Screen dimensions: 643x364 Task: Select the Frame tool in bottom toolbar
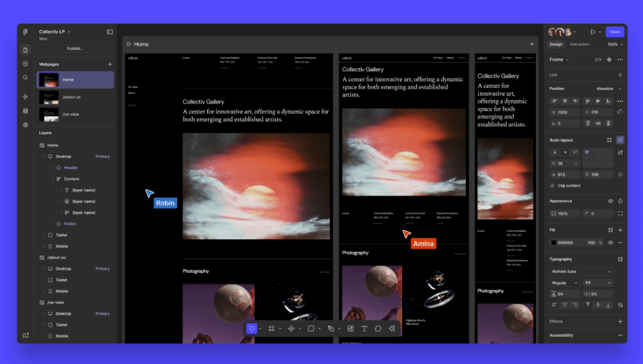pyautogui.click(x=271, y=328)
